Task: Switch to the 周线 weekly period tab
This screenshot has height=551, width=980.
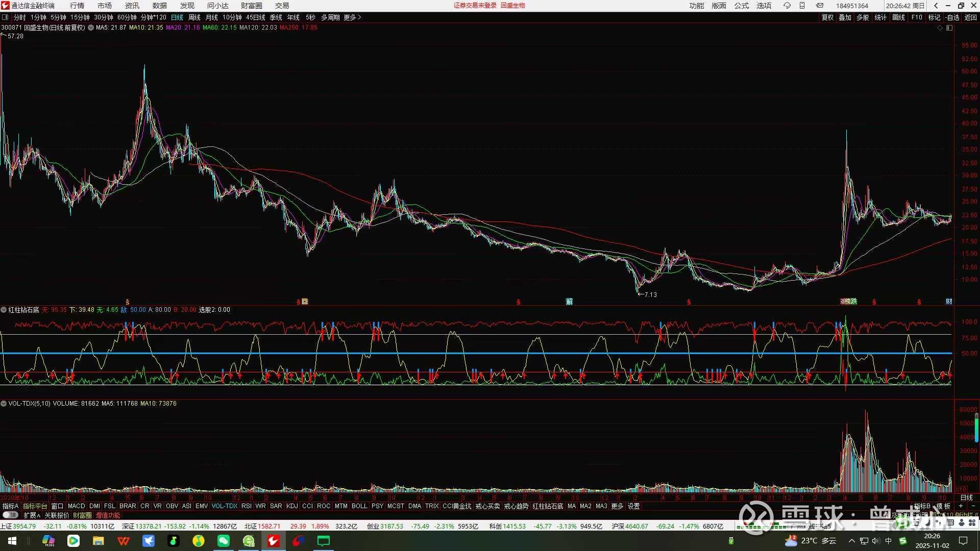Action: point(194,17)
